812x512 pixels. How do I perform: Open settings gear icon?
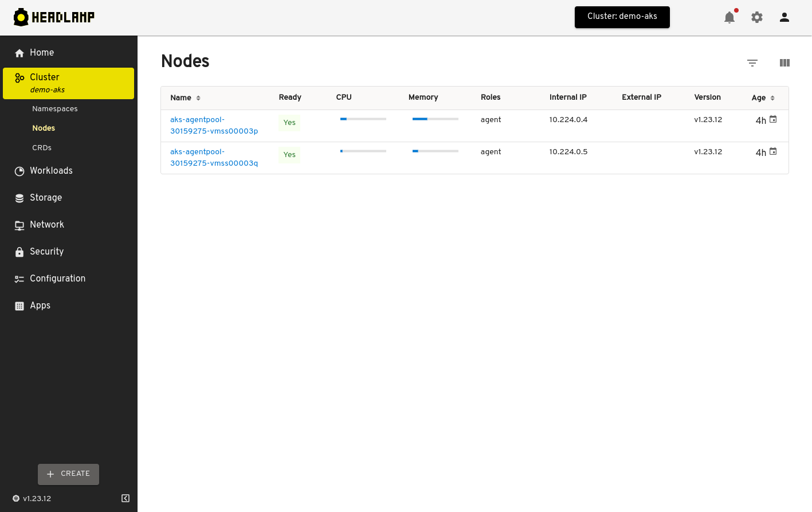click(757, 17)
